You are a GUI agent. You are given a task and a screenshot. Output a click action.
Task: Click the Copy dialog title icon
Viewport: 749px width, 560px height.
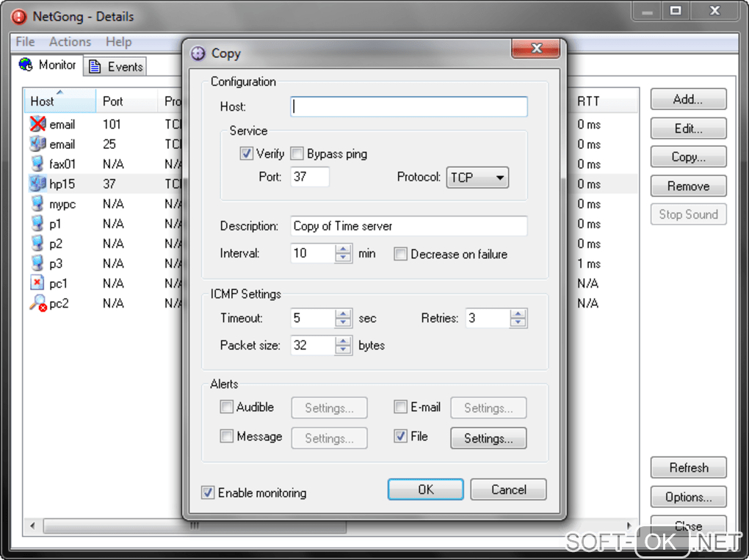[x=198, y=53]
